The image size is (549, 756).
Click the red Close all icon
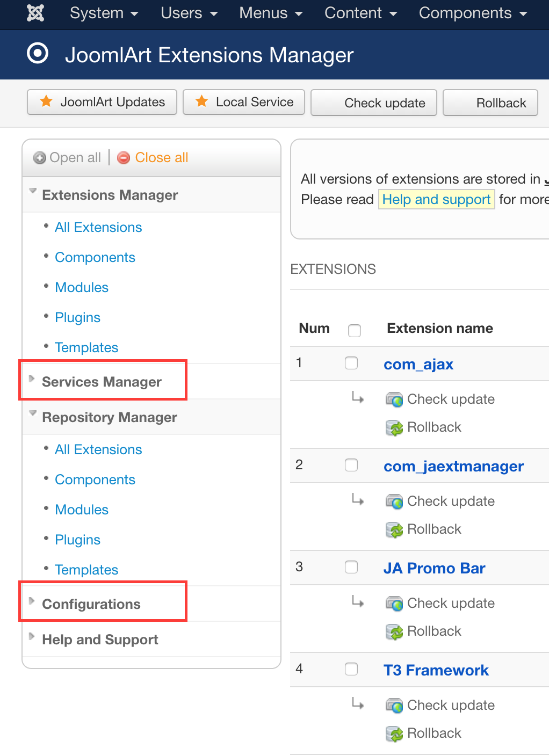pos(124,158)
